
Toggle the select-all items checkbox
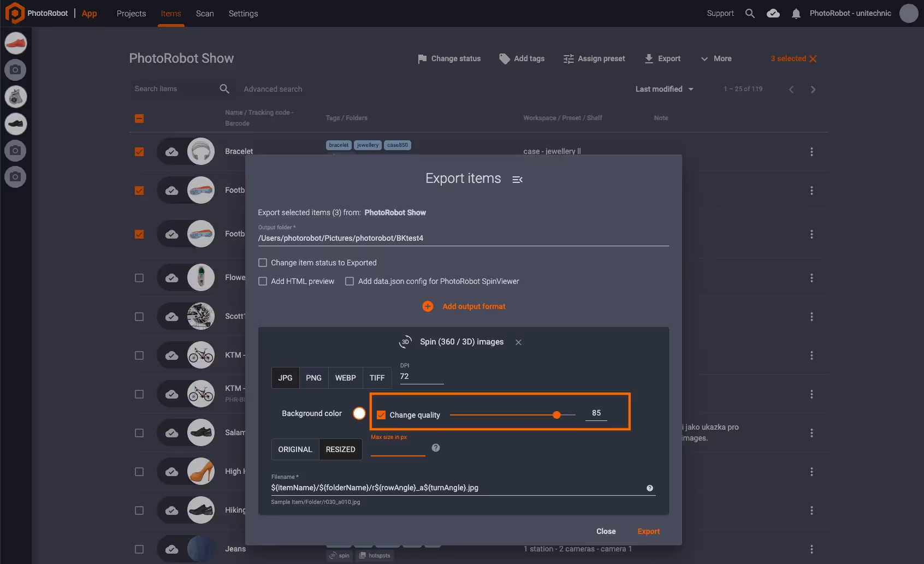click(x=139, y=118)
